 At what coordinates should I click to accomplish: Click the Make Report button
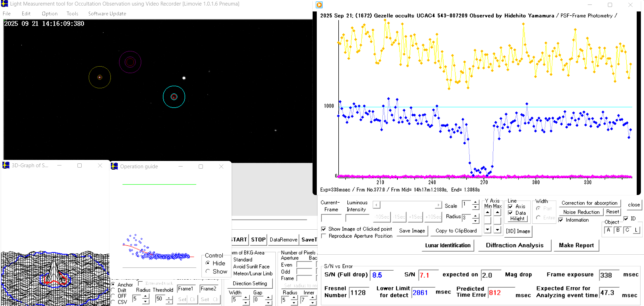pos(576,245)
